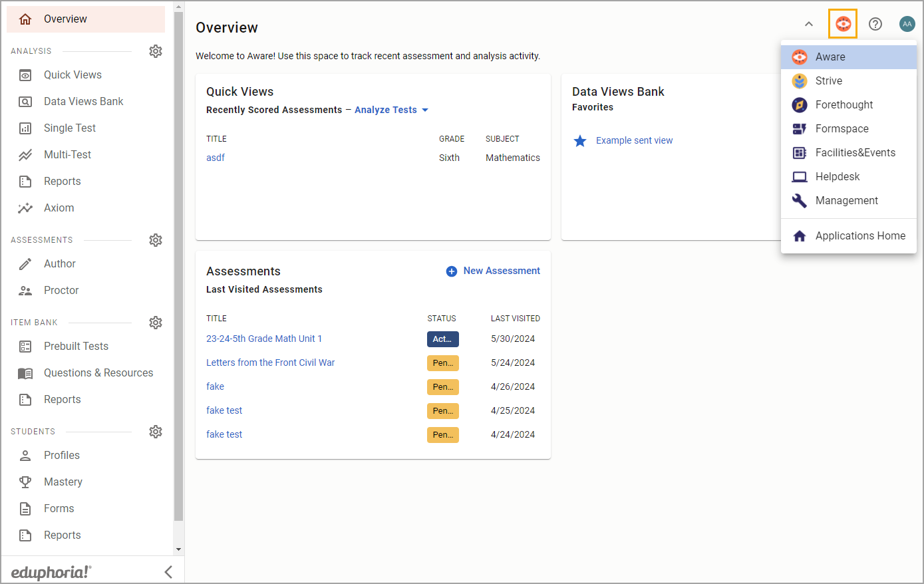Click the help question mark icon
Screen dimensions: 924x584
point(875,24)
